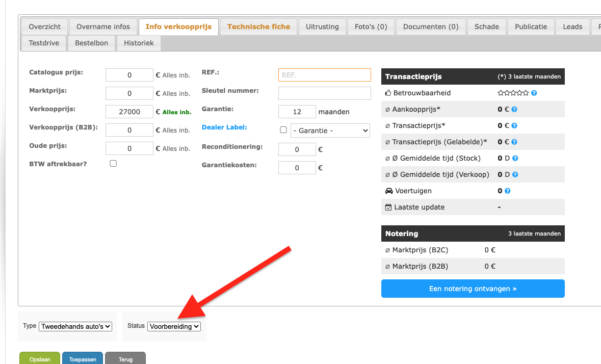The image size is (601, 364).
Task: Click help icon for Gemiddelde tijd (Stock)
Action: click(515, 158)
